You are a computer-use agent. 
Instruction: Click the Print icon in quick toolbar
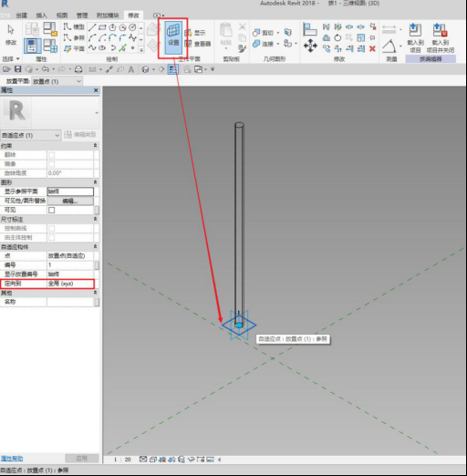click(x=78, y=69)
